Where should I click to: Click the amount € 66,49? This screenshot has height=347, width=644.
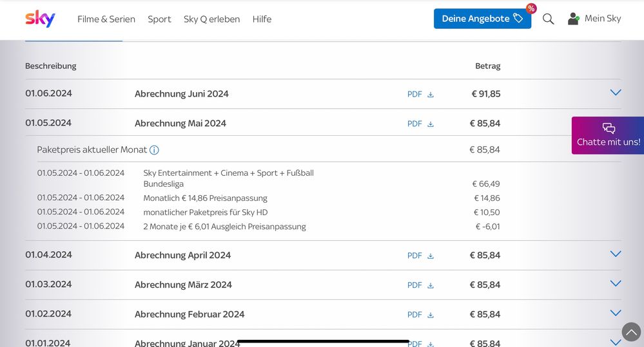click(x=486, y=184)
